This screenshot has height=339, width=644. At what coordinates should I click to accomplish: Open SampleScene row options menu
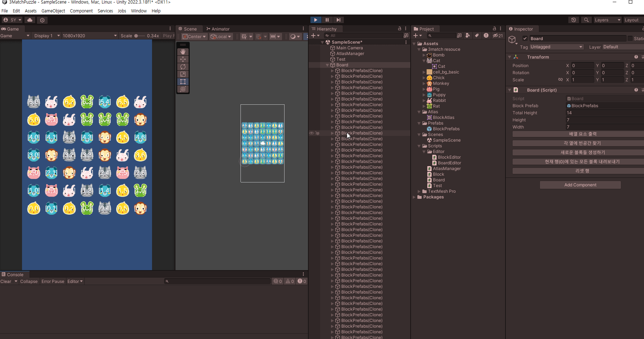point(406,42)
